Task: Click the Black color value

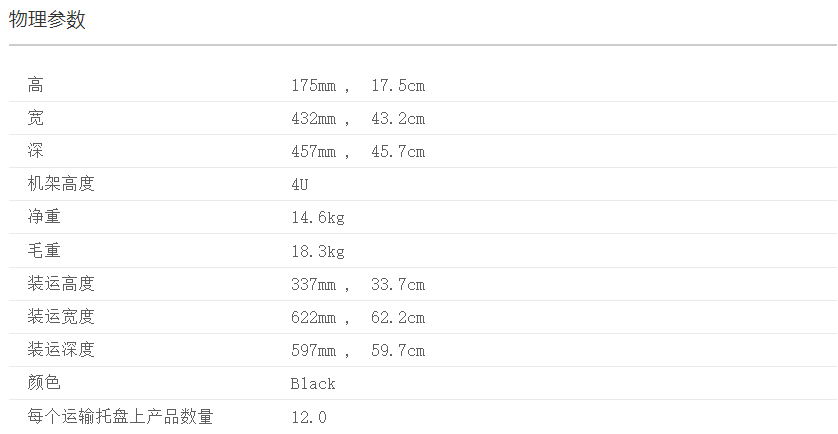Action: point(313,384)
